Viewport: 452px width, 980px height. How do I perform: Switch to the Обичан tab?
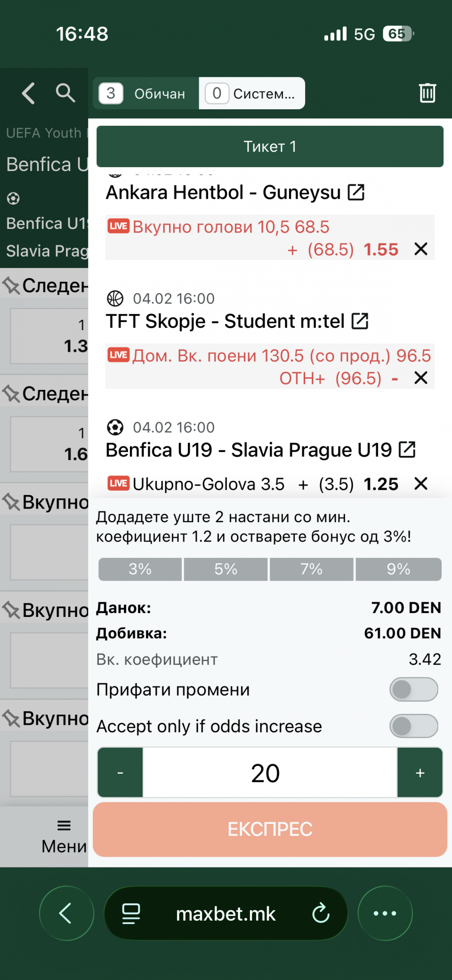146,93
